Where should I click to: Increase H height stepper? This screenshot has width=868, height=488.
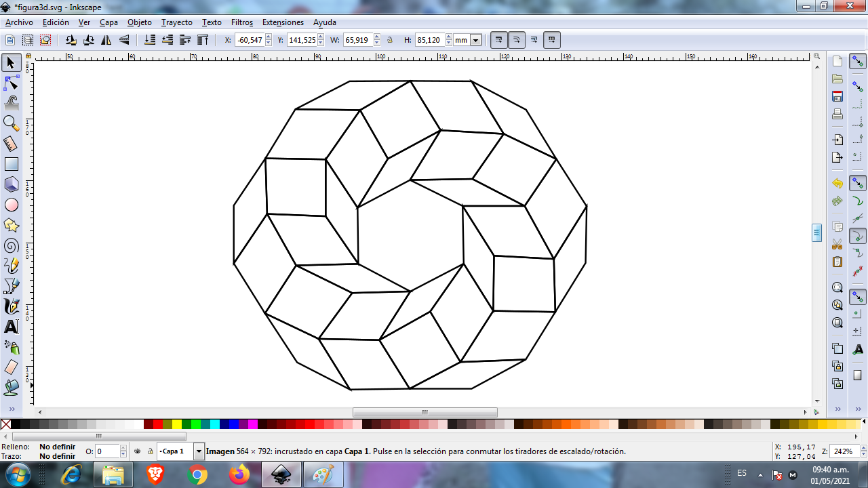tap(448, 37)
